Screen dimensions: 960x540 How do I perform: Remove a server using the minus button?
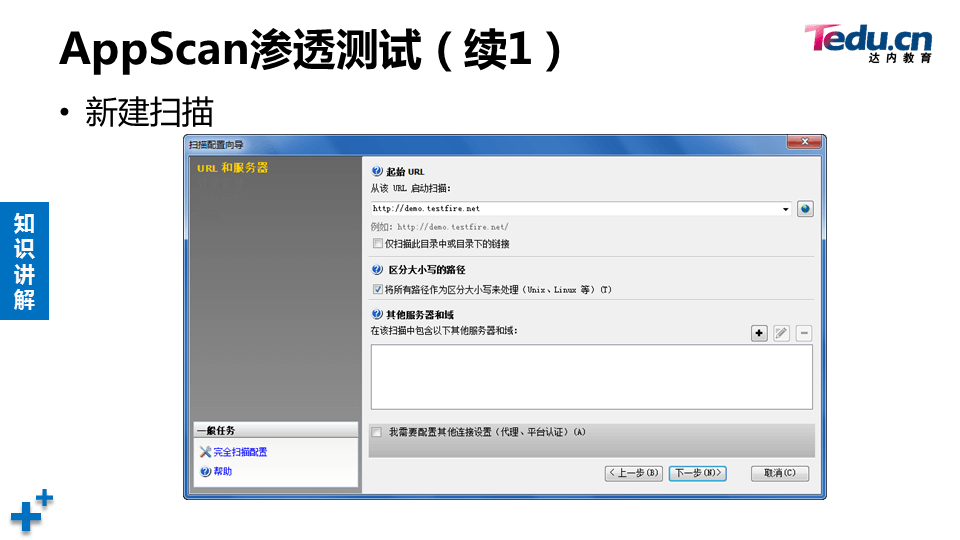(804, 333)
